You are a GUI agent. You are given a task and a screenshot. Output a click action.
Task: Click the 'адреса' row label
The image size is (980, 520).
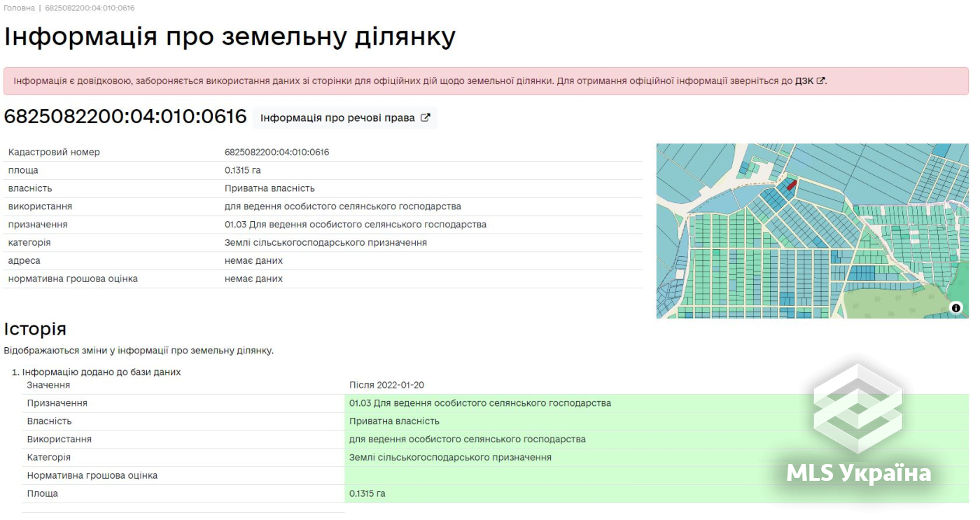point(24,260)
